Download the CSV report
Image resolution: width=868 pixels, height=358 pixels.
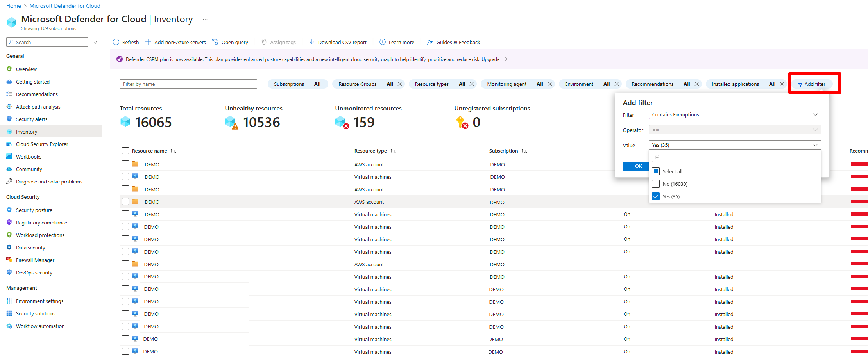338,42
